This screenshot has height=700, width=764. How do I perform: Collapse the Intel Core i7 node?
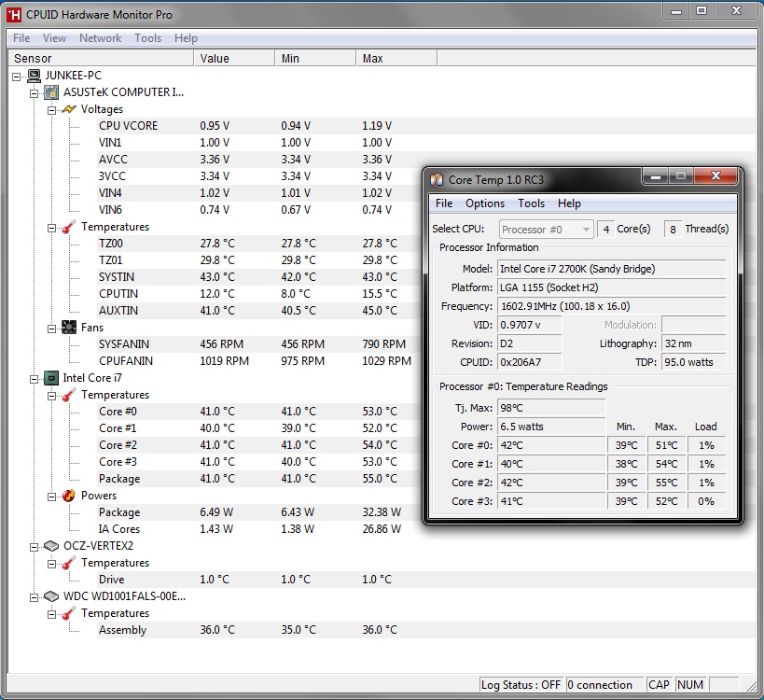[35, 379]
